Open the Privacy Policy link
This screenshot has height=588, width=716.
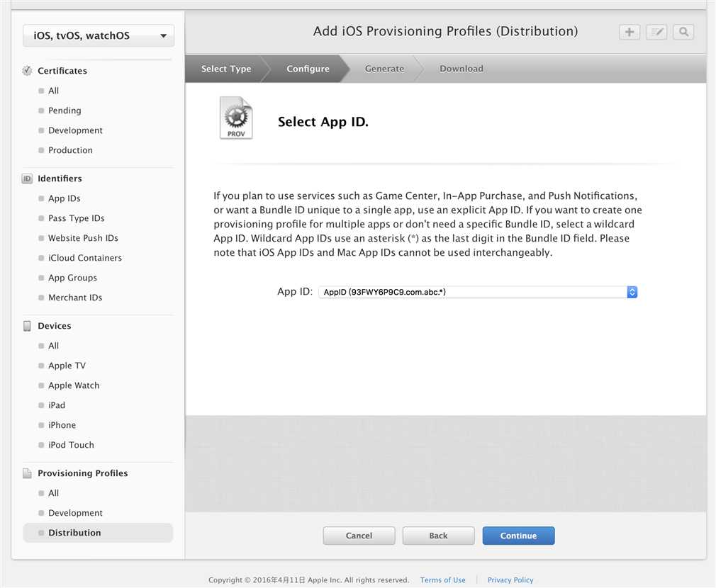click(510, 579)
